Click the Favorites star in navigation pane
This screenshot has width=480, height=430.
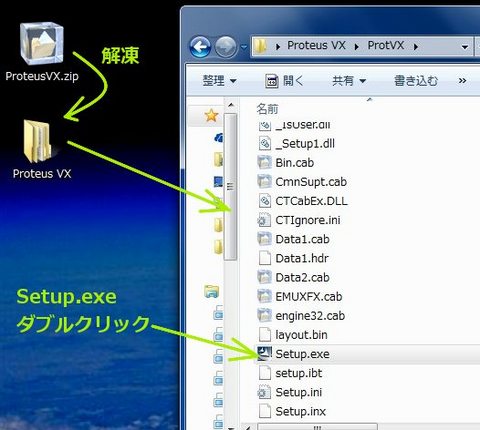coord(211,116)
